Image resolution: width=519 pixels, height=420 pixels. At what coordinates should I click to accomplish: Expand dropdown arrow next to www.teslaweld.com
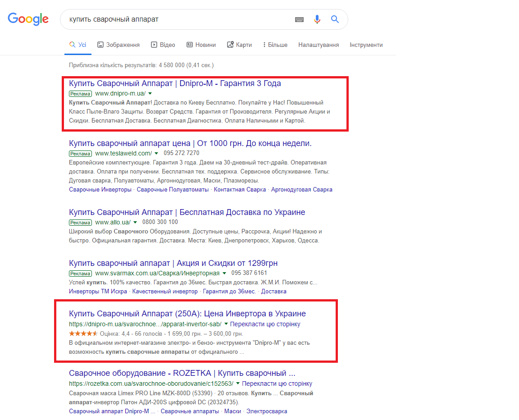tap(156, 153)
